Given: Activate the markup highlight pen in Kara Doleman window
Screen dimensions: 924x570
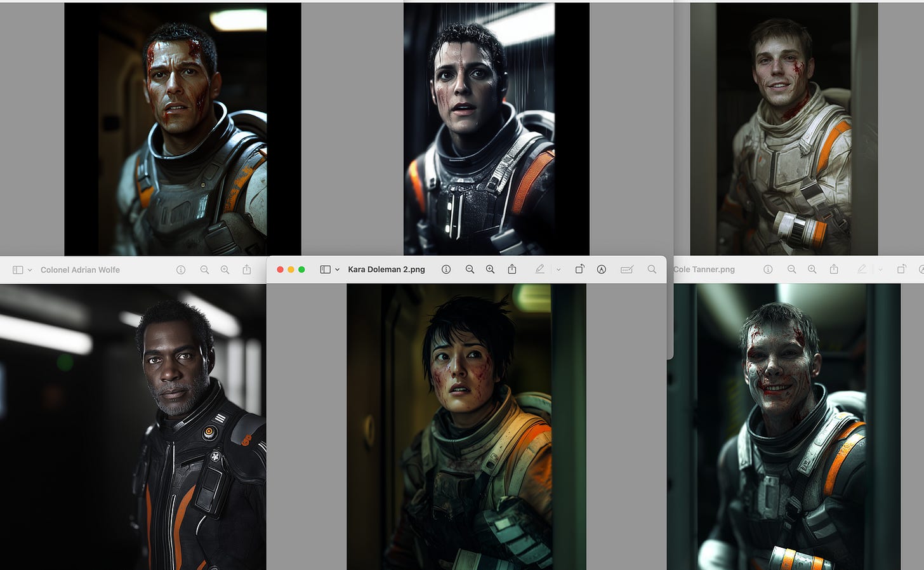Looking at the screenshot, I should (539, 270).
